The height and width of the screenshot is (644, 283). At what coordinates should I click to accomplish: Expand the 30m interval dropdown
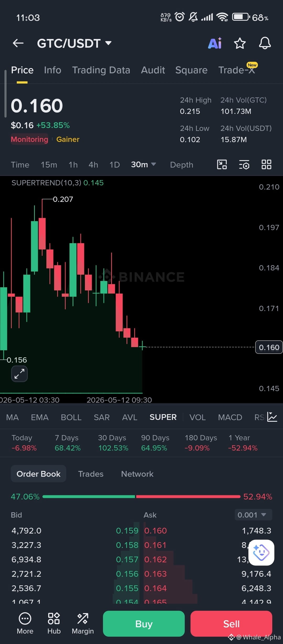pyautogui.click(x=143, y=165)
